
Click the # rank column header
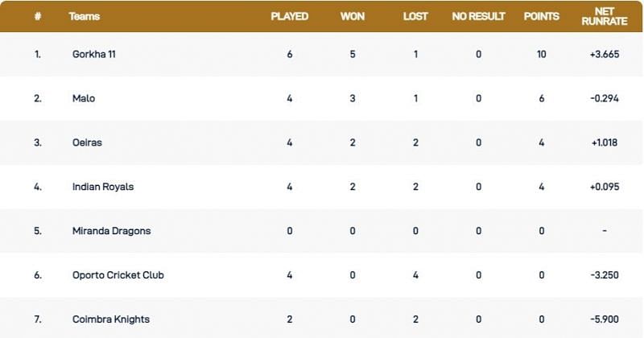[x=37, y=16]
